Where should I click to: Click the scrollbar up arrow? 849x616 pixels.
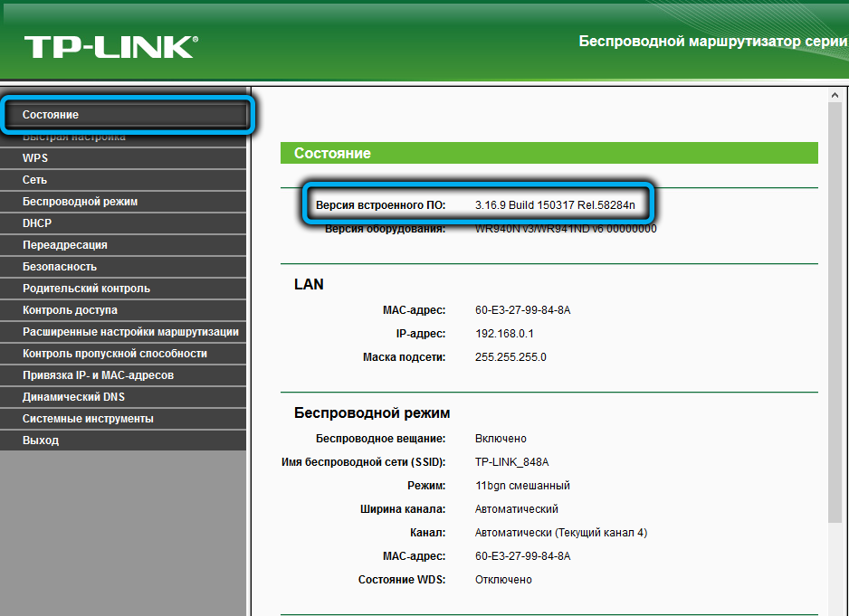[x=835, y=94]
